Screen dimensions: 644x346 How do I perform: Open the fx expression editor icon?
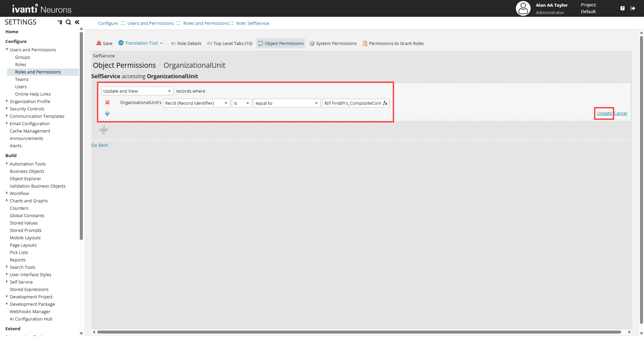tap(385, 103)
